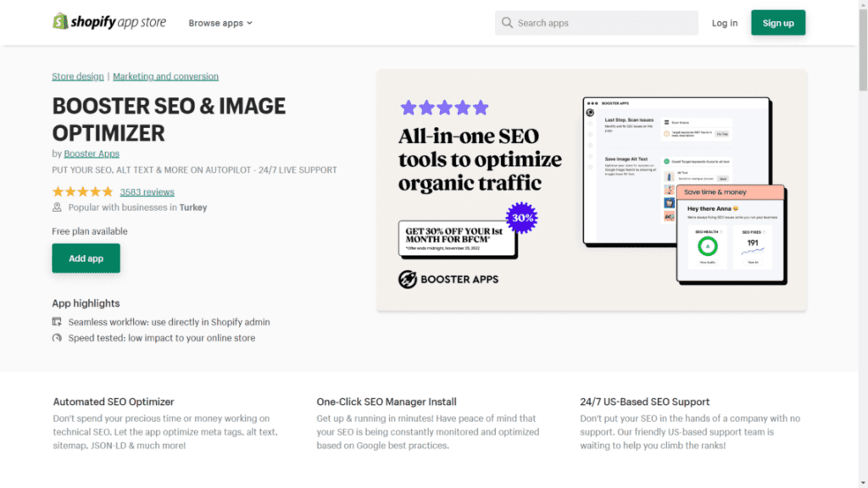Click the purple five-star graphic in banner
Image resolution: width=868 pixels, height=488 pixels.
[444, 107]
